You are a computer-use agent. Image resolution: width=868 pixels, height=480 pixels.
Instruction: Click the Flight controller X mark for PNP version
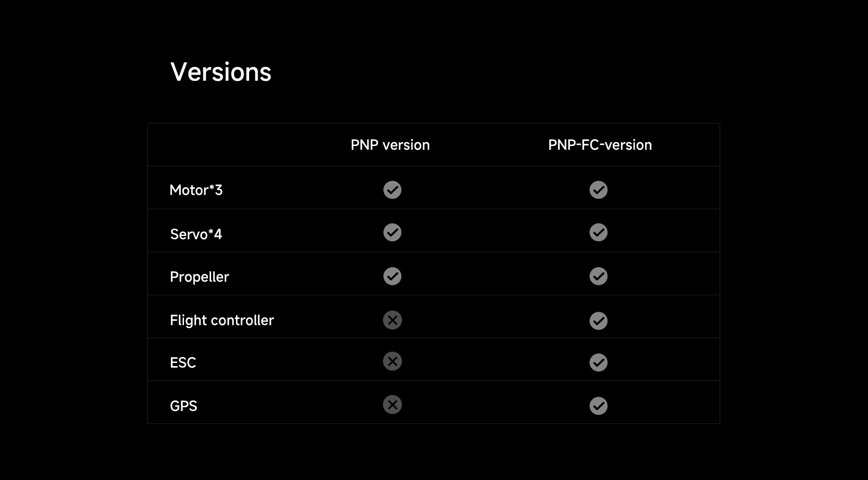(392, 320)
